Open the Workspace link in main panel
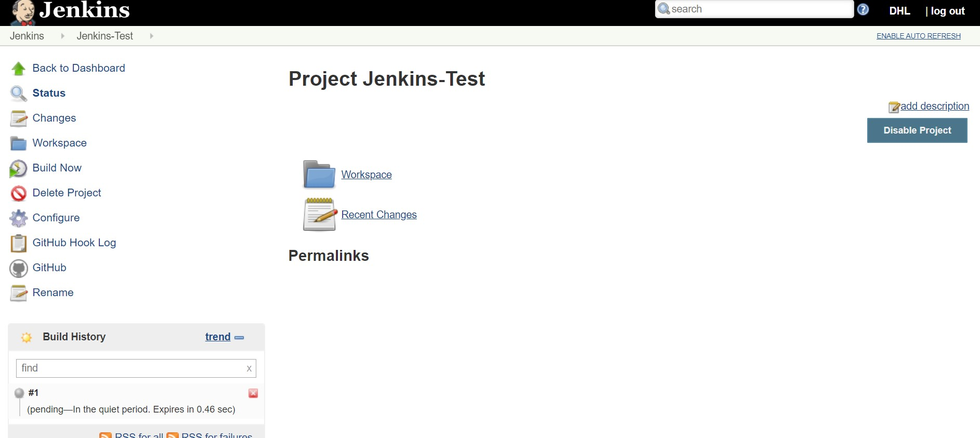The image size is (980, 438). pos(366,175)
